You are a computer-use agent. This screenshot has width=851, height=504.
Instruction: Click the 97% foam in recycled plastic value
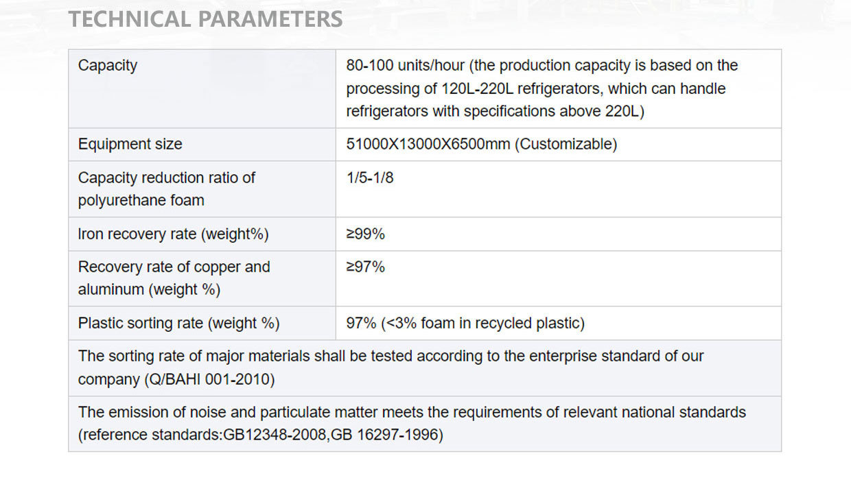pyautogui.click(x=465, y=323)
